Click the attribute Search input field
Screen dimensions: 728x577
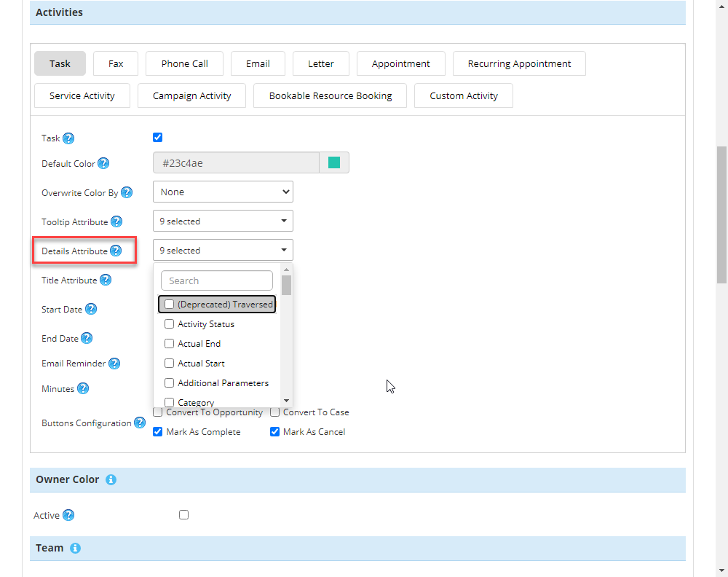tap(217, 280)
